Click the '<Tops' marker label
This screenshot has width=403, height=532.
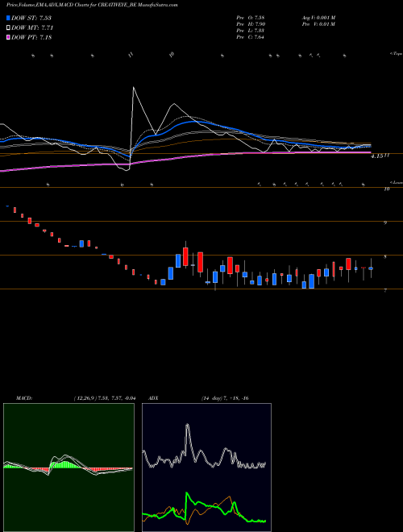[x=397, y=54]
